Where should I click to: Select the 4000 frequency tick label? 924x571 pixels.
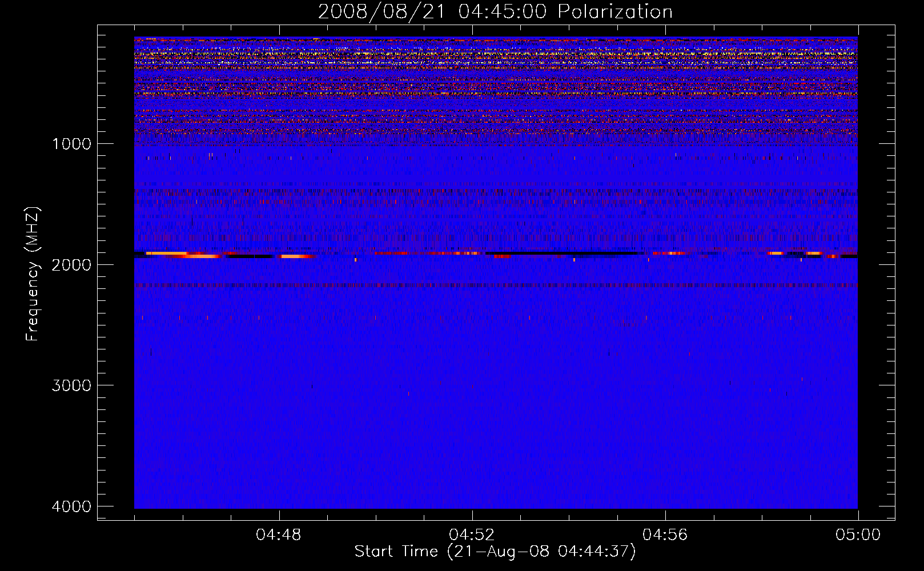coord(71,506)
